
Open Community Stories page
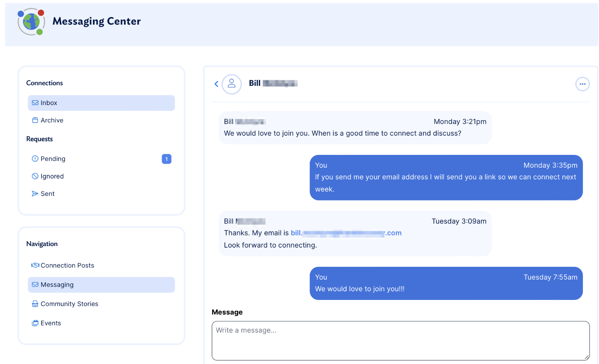(x=69, y=304)
